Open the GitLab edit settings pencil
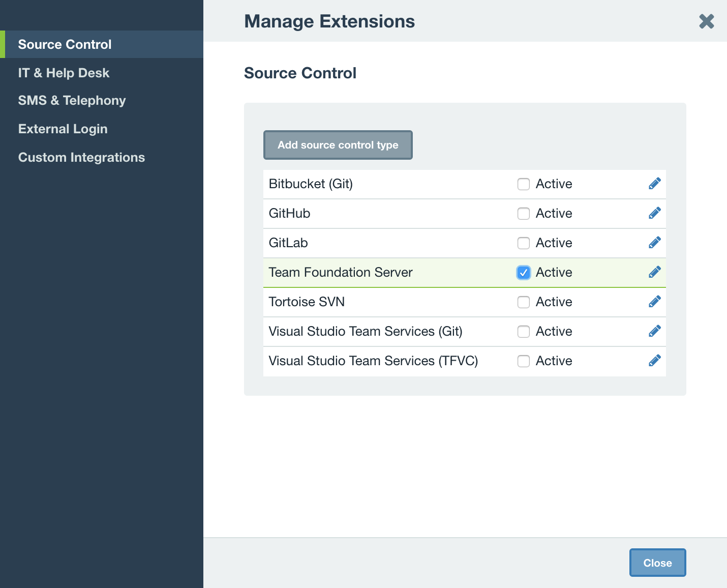This screenshot has height=588, width=727. [x=655, y=242]
